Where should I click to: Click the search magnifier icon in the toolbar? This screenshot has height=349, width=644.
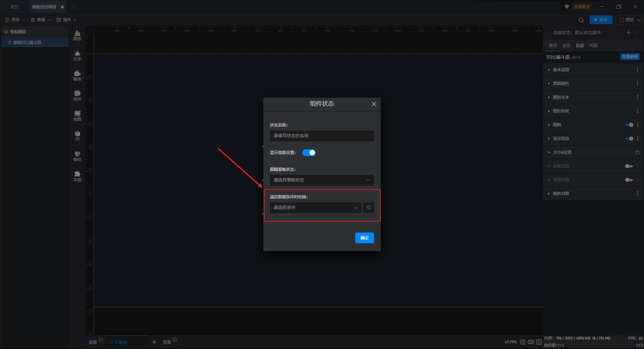coord(581,20)
